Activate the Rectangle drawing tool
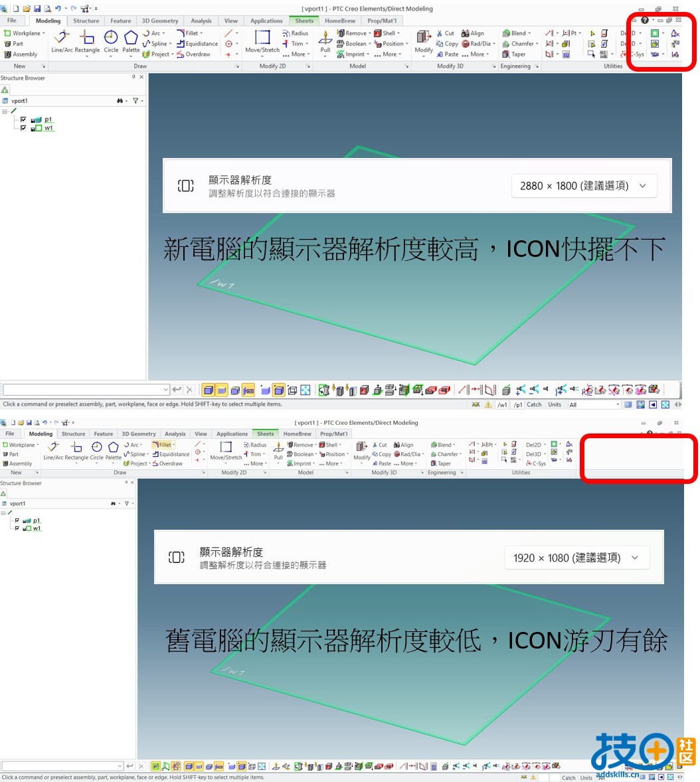This screenshot has width=700, height=782. point(88,43)
